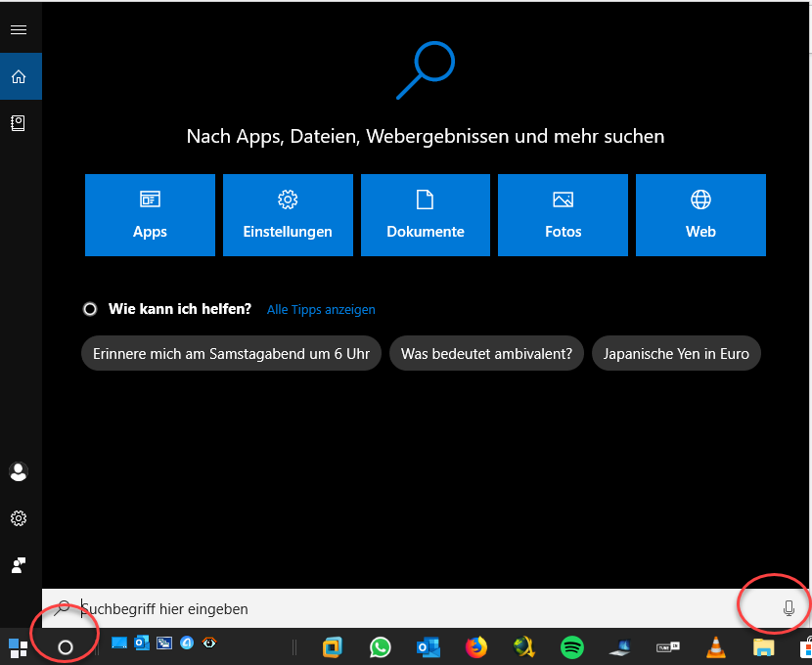Click into the 'Suchbegriff hier eingeben' search box
The width and height of the screenshot is (812, 665).
coord(391,608)
